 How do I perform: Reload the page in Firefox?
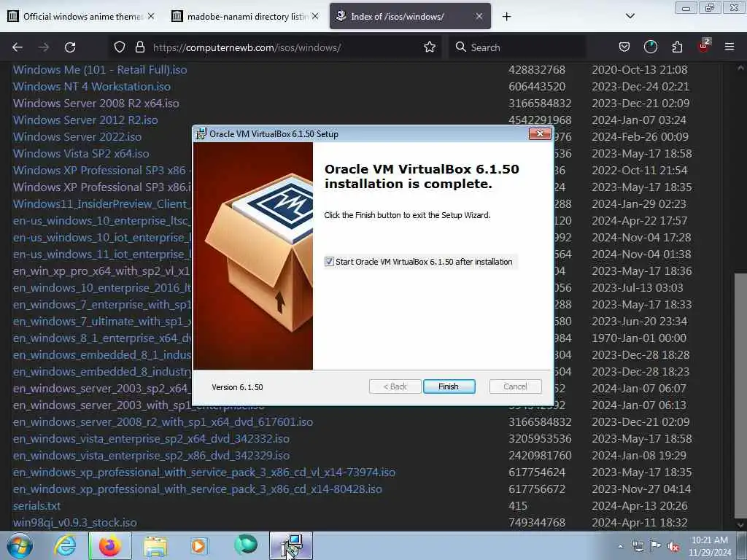click(x=70, y=47)
